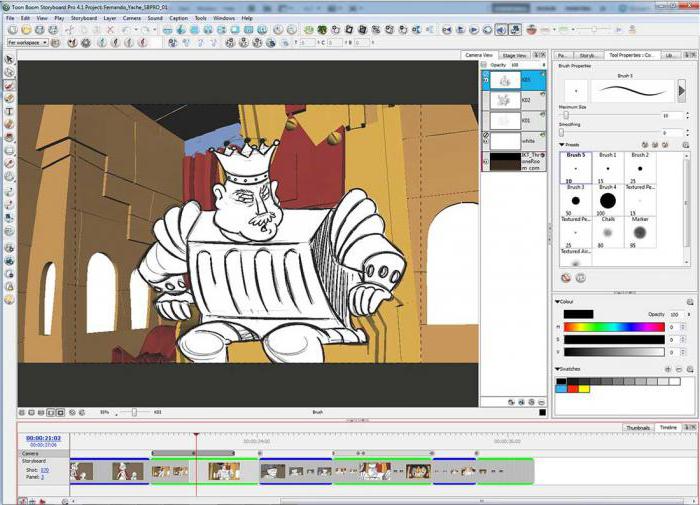Select the K01 layer thumbnail

(505, 121)
